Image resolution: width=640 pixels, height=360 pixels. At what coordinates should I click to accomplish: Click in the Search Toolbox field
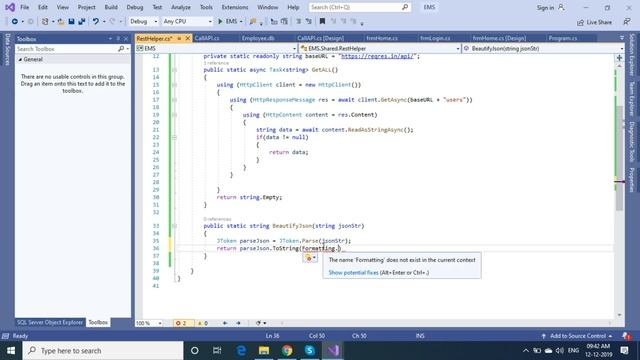[x=66, y=49]
